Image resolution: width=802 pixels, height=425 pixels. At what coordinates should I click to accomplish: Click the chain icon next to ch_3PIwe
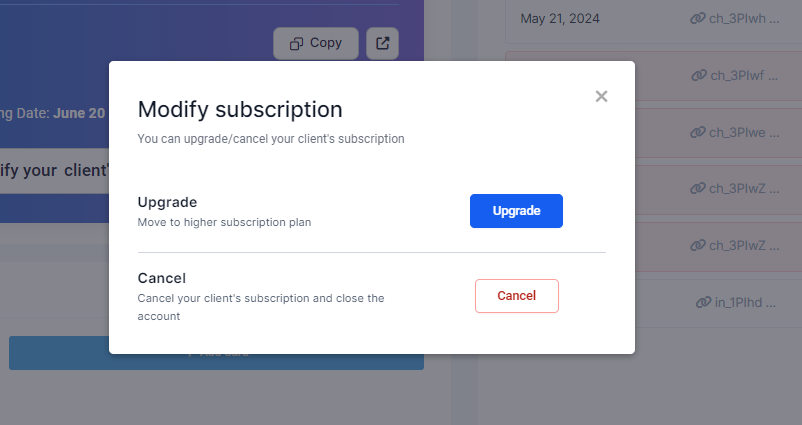698,132
